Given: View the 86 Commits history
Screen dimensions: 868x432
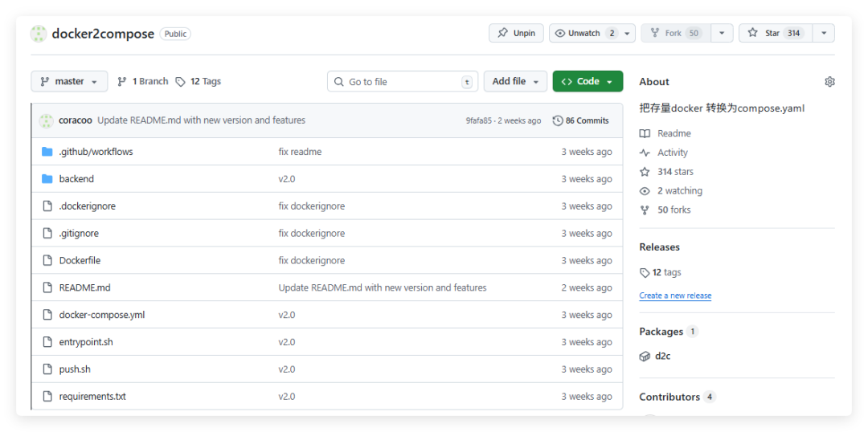Looking at the screenshot, I should (581, 120).
